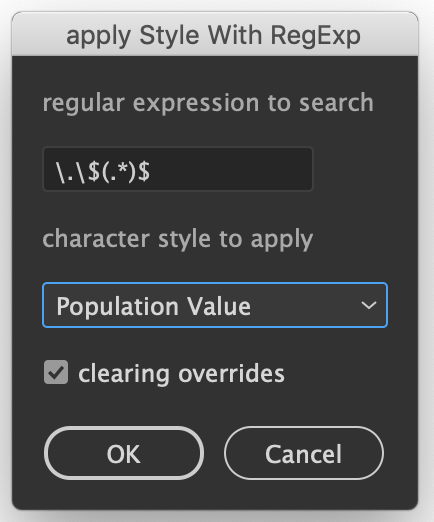Screen dimensions: 434x522
Task: Click the OK button
Action: pyautogui.click(x=124, y=453)
